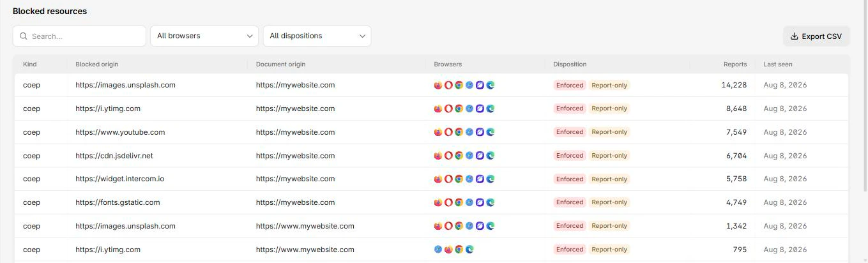Select blocked origin https://fonts.gstatic.com
Image resolution: width=868 pixels, height=263 pixels.
pos(118,202)
